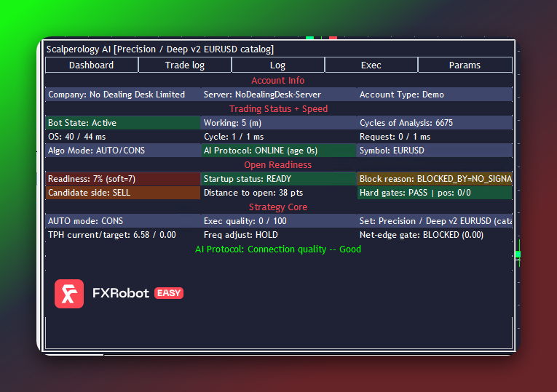Click the FXRobot red logo icon
The image size is (557, 392).
(69, 294)
